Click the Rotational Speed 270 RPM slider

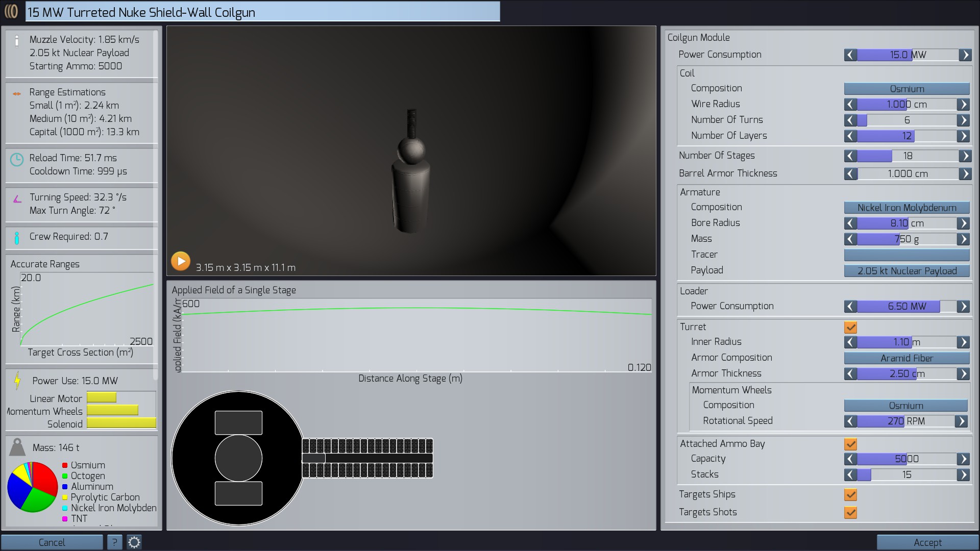(x=905, y=421)
